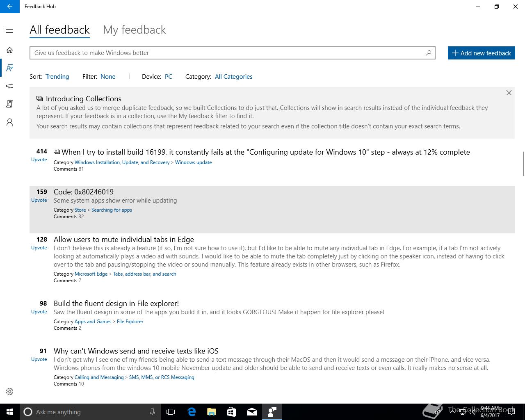This screenshot has width=525, height=420.
Task: Switch to the All feedback tab
Action: tap(59, 30)
